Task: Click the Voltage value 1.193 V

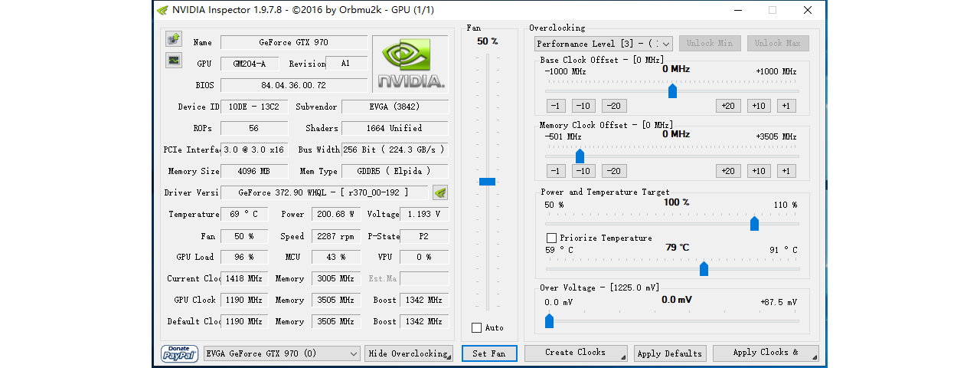Action: (424, 215)
